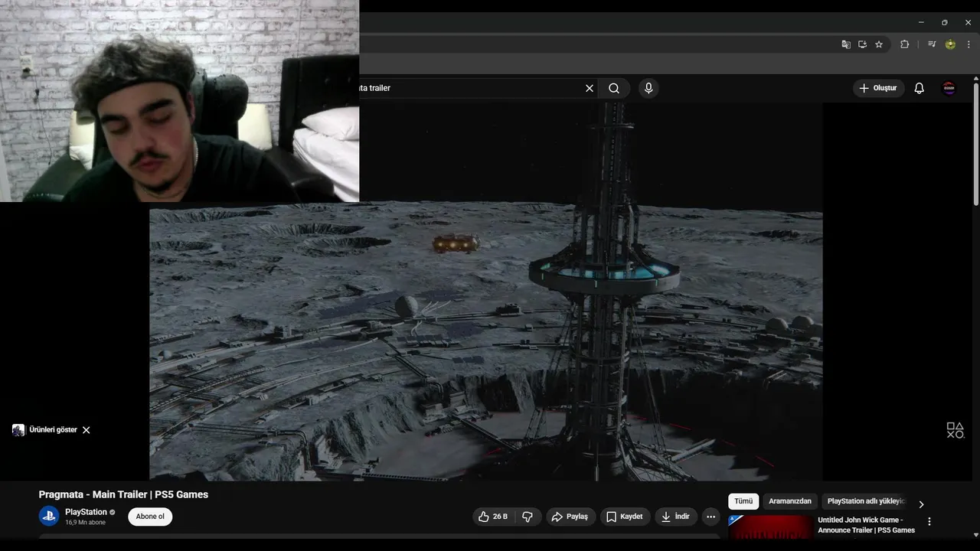The width and height of the screenshot is (980, 551).
Task: Click the 16,9 Mn abone subscriber count
Action: 85,523
